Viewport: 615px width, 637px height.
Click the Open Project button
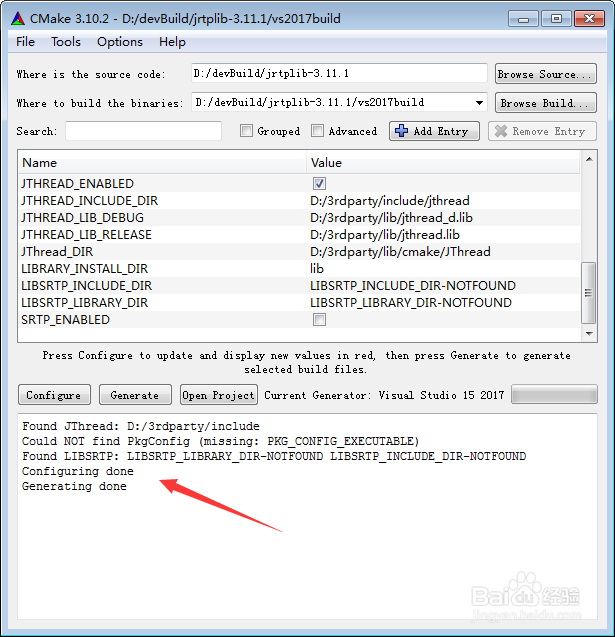[219, 395]
